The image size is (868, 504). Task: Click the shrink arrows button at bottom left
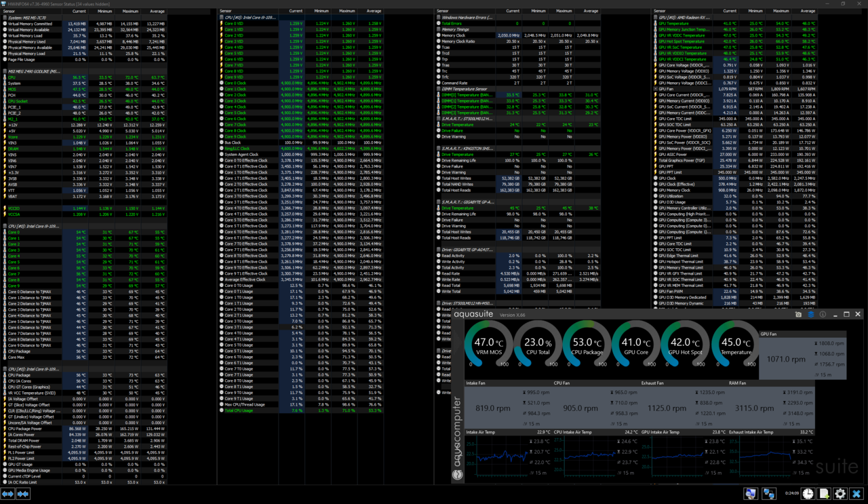pyautogui.click(x=23, y=494)
